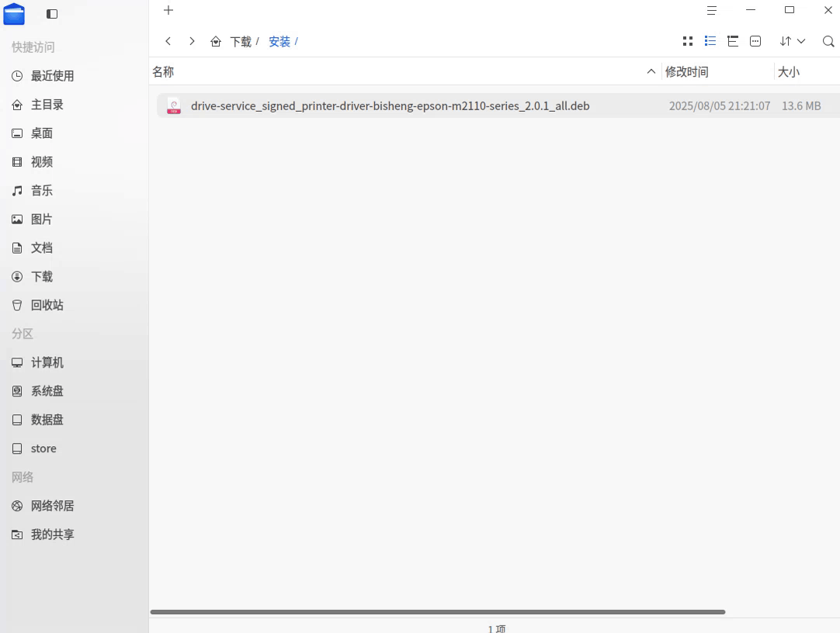Open view options box icon
This screenshot has width=840, height=633.
coord(755,41)
